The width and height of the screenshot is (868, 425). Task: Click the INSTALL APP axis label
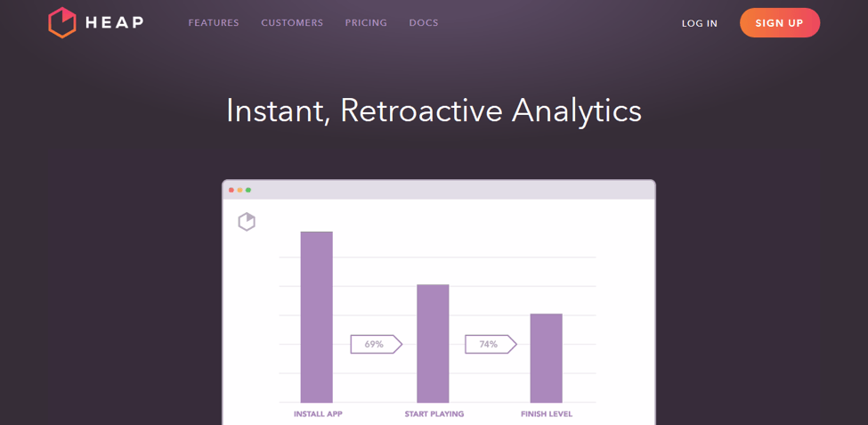(318, 414)
